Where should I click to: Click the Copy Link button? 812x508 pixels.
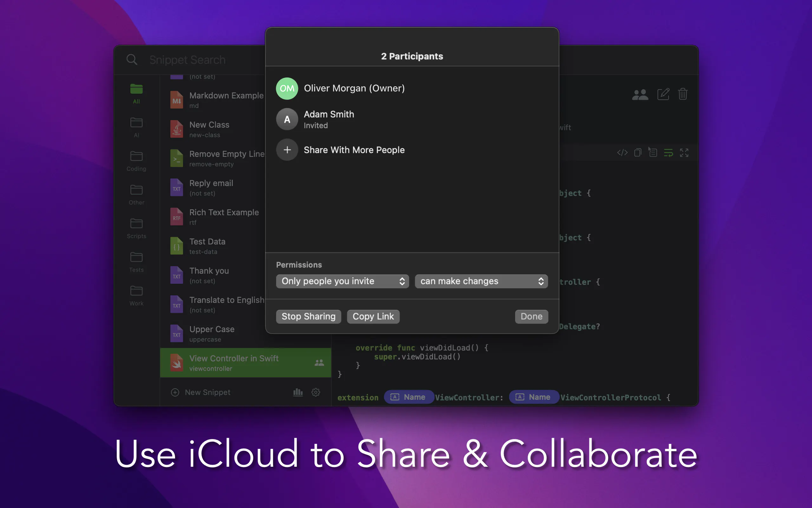[373, 317]
